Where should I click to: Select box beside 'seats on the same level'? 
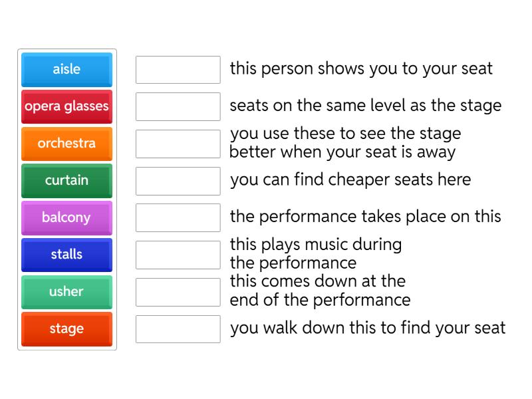[178, 106]
